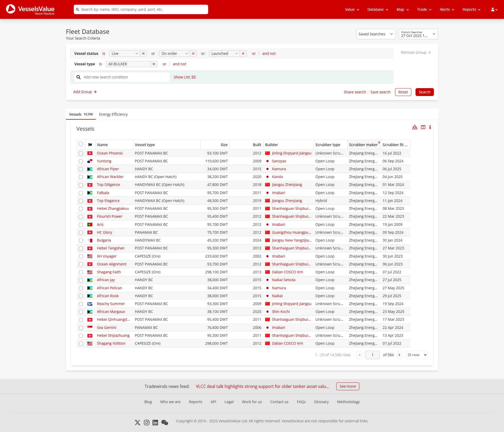Tick the checkbox next to Shagang Faith
The image size is (504, 432).
(81, 272)
